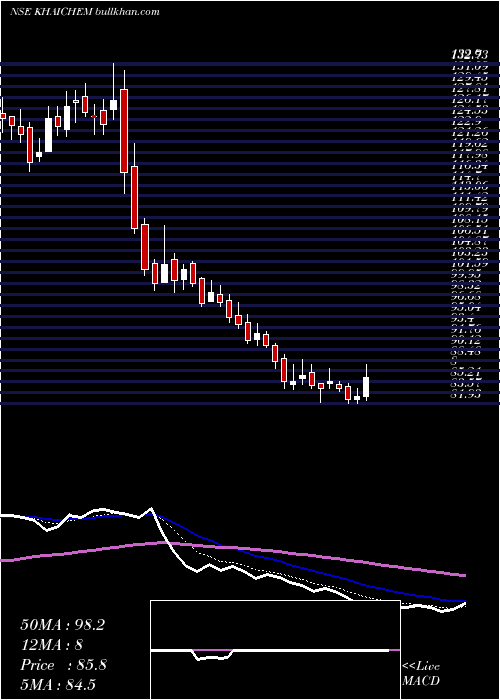Click the 50MA : 98.2 readout
Screen dimensions: 500x700
click(62, 625)
